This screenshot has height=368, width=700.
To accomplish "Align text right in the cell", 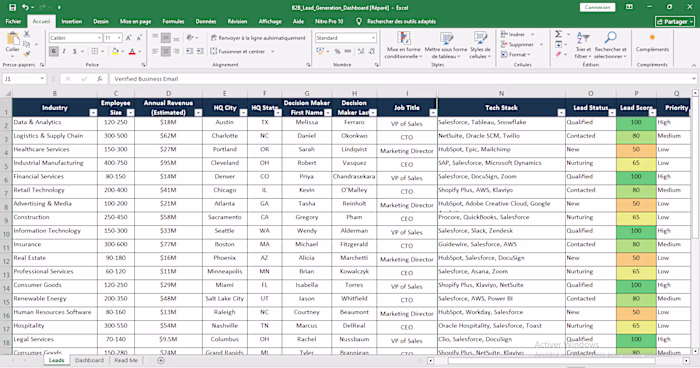I will pyautogui.click(x=176, y=51).
